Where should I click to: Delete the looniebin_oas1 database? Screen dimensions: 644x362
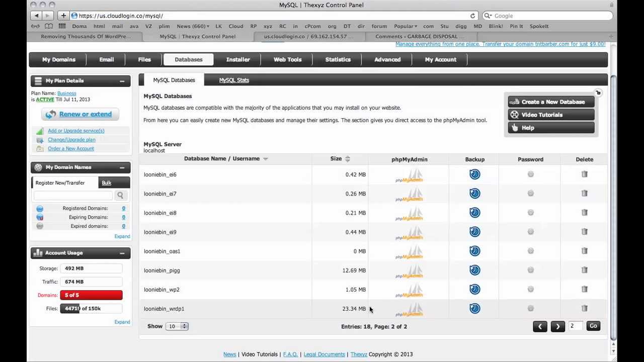[x=584, y=250]
